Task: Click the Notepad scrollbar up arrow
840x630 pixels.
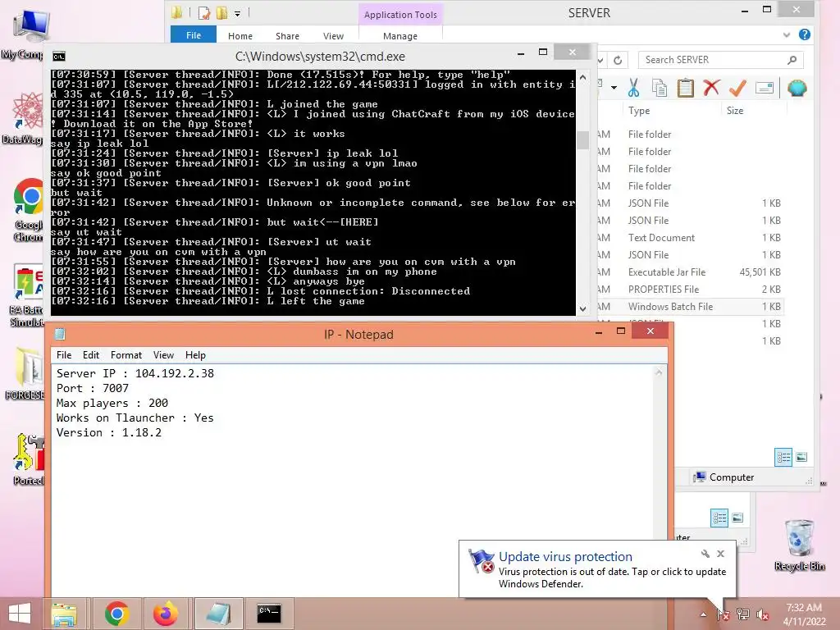Action: pos(659,373)
